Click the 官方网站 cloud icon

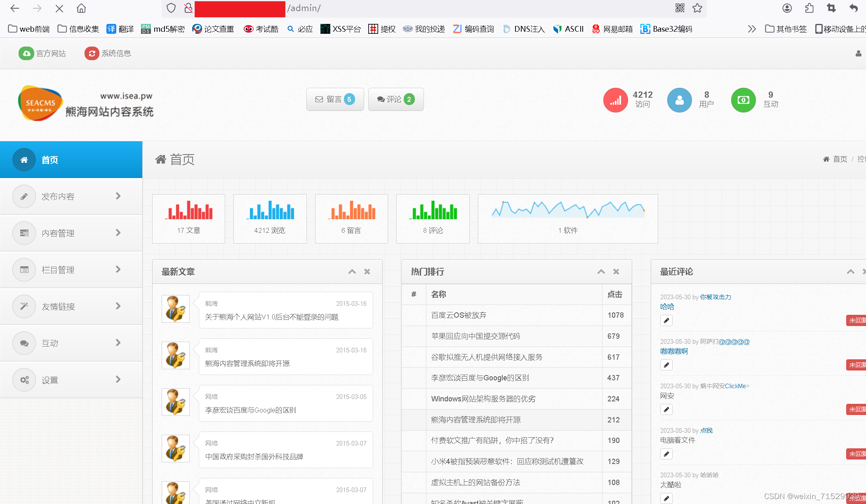coord(26,53)
